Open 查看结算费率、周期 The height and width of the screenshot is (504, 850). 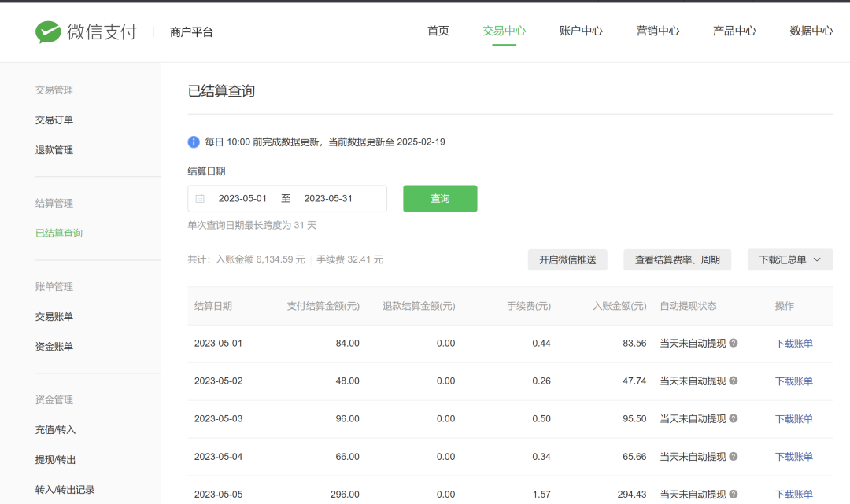pyautogui.click(x=677, y=259)
